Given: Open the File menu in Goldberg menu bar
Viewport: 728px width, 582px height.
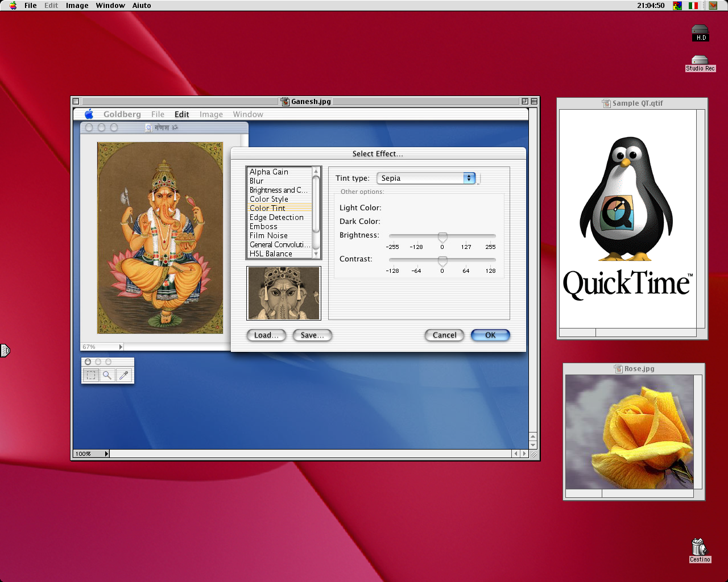Looking at the screenshot, I should 158,114.
